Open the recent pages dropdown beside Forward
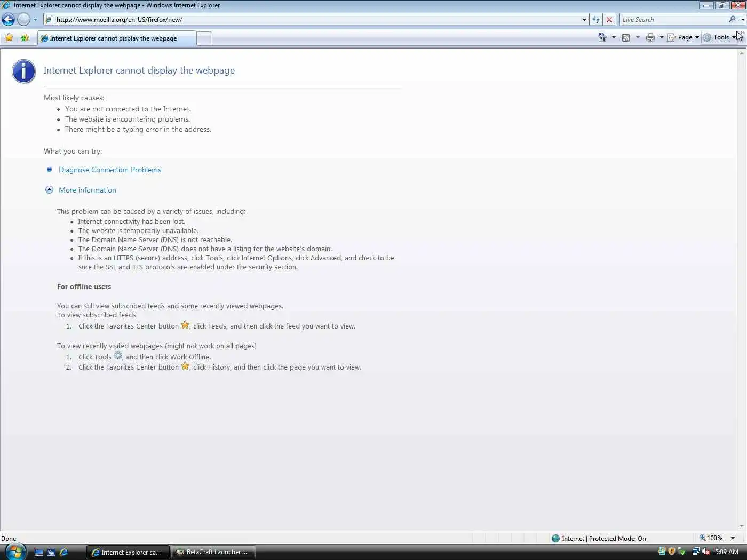 click(35, 20)
